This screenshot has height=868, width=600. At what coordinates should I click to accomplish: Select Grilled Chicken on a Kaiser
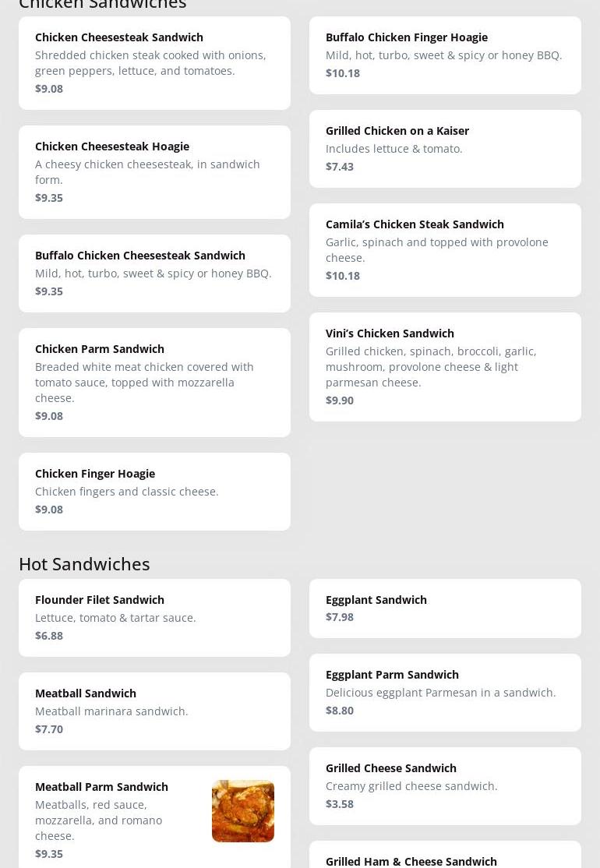[x=444, y=148]
